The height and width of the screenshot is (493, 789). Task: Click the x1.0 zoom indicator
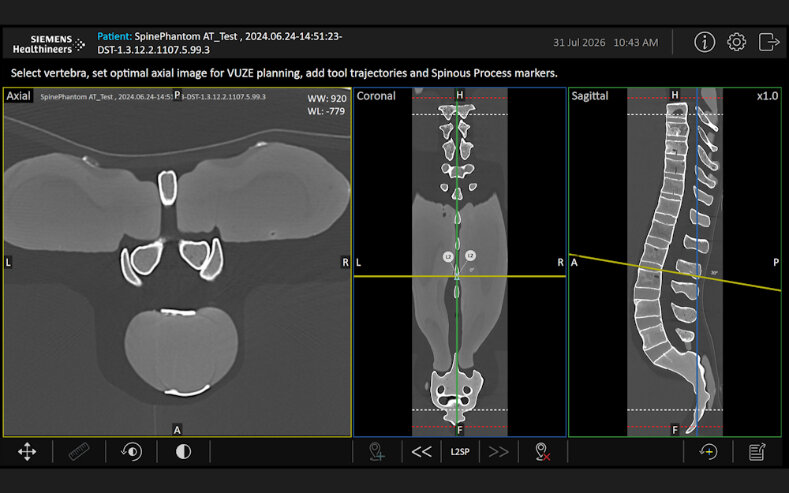[x=767, y=96]
